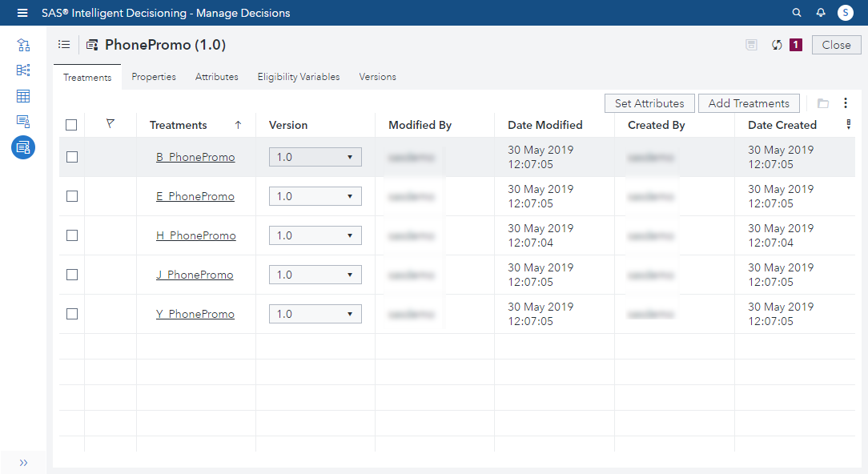Sort by the Treatments column header
The width and height of the screenshot is (868, 474).
click(179, 125)
